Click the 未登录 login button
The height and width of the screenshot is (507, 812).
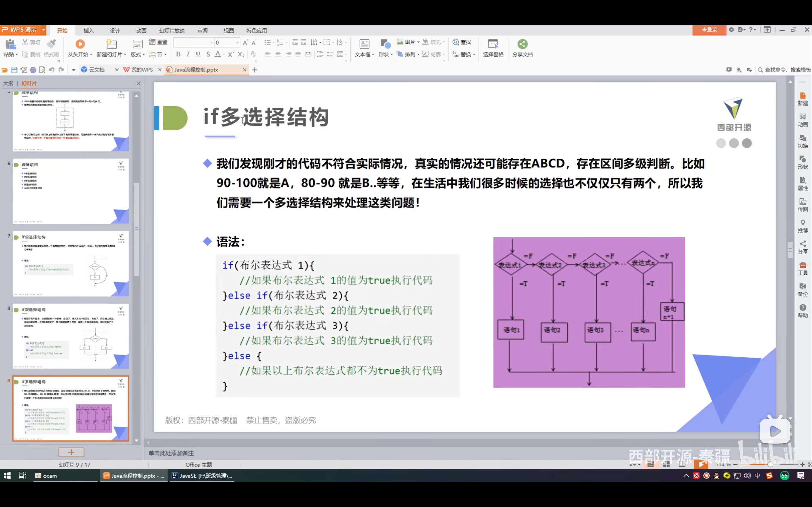pos(709,30)
